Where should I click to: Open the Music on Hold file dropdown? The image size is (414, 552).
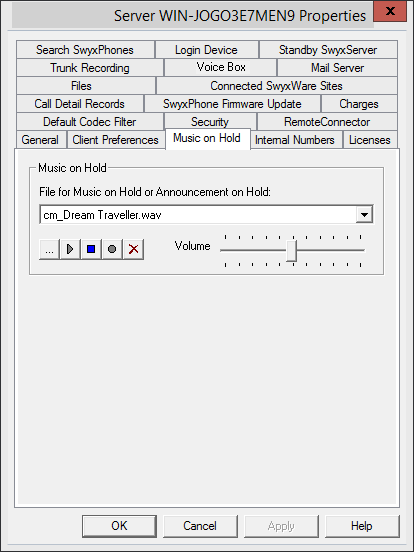364,214
